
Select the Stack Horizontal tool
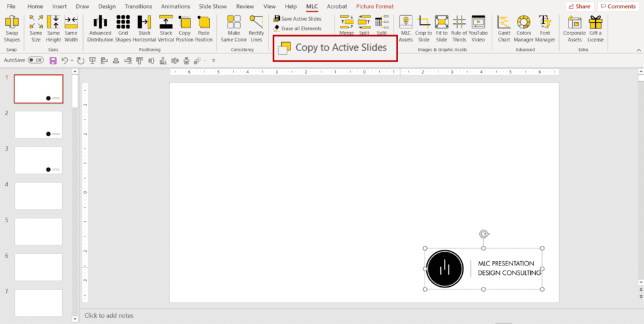click(144, 28)
